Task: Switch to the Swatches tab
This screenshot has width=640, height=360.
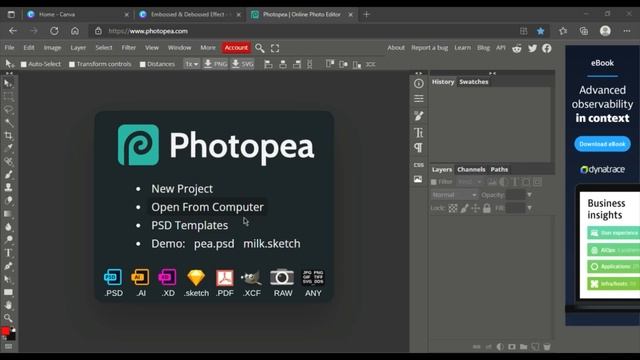Action: (473, 82)
